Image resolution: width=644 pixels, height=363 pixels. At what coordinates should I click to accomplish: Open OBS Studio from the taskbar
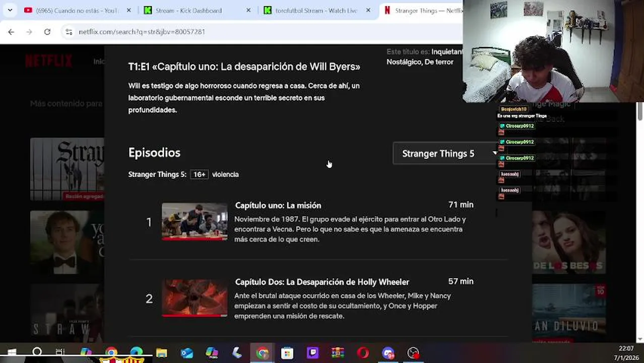[x=413, y=352]
